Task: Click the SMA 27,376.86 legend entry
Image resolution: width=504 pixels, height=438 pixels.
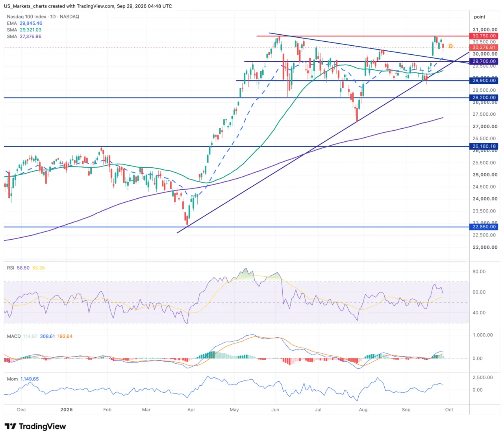Action: click(24, 37)
